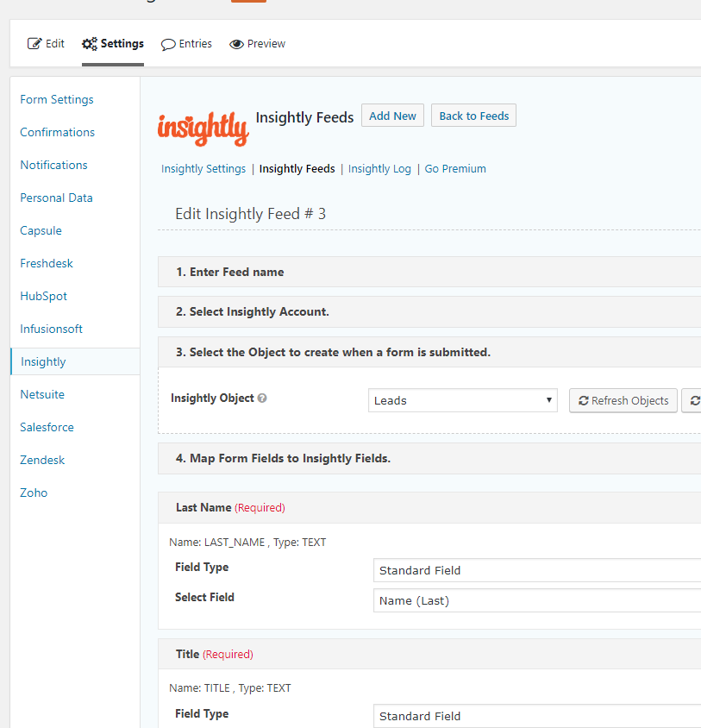Click the Go Premium link
The height and width of the screenshot is (728, 701).
(455, 168)
